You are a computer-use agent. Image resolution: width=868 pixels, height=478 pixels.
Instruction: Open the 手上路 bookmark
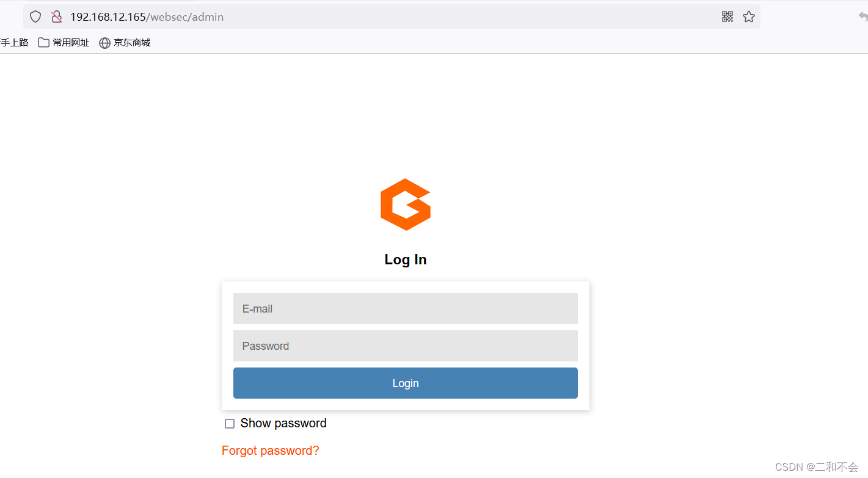(x=14, y=43)
